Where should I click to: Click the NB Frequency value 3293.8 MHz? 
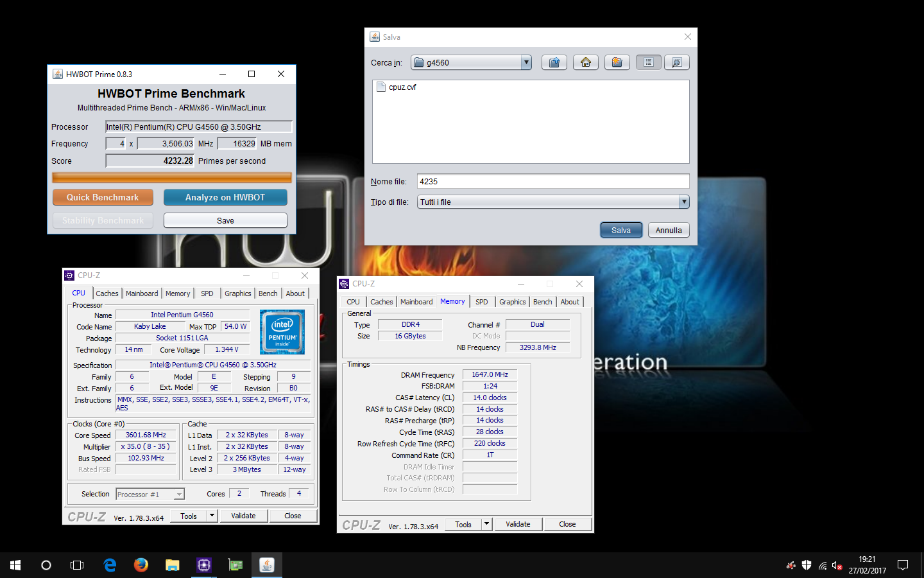(538, 347)
